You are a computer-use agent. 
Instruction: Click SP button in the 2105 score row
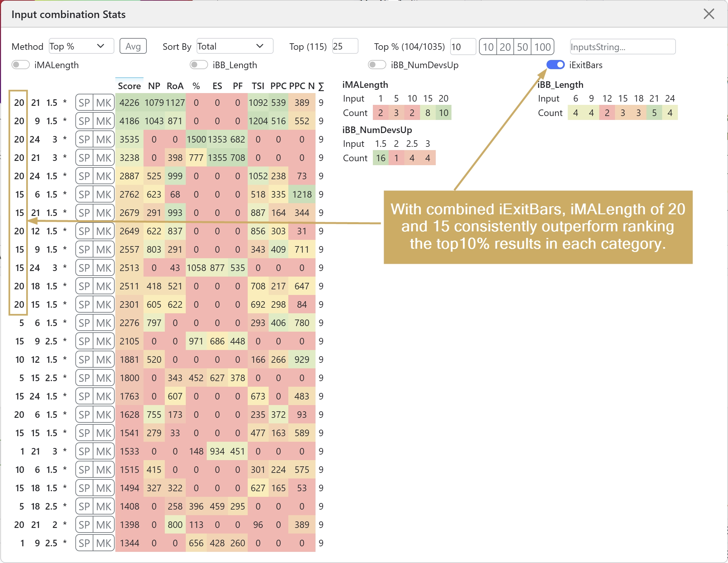click(84, 341)
